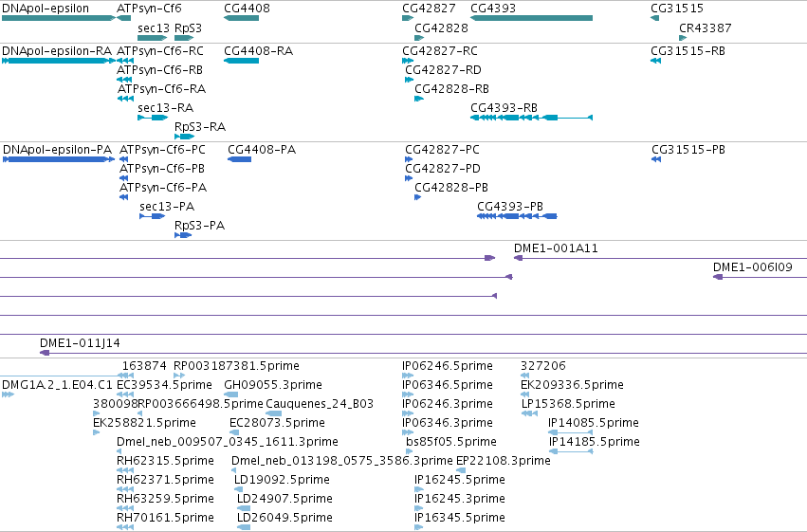Click the CG42827 gene label

(429, 9)
